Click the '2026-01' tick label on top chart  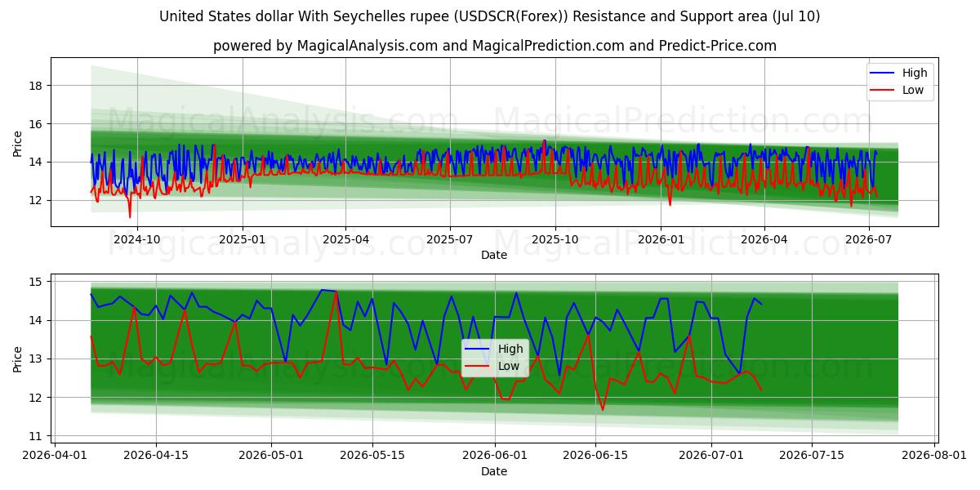click(661, 240)
